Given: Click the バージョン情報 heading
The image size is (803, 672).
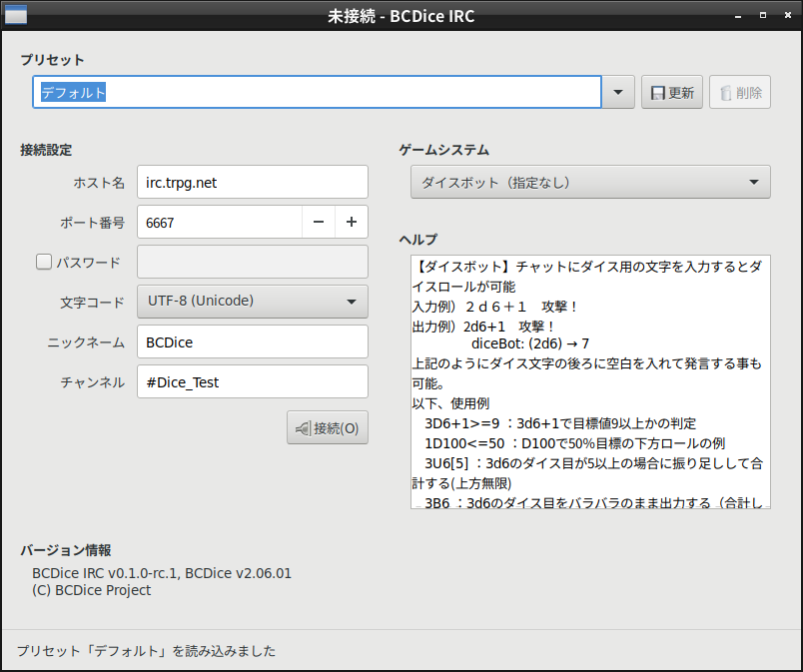Looking at the screenshot, I should [x=66, y=550].
